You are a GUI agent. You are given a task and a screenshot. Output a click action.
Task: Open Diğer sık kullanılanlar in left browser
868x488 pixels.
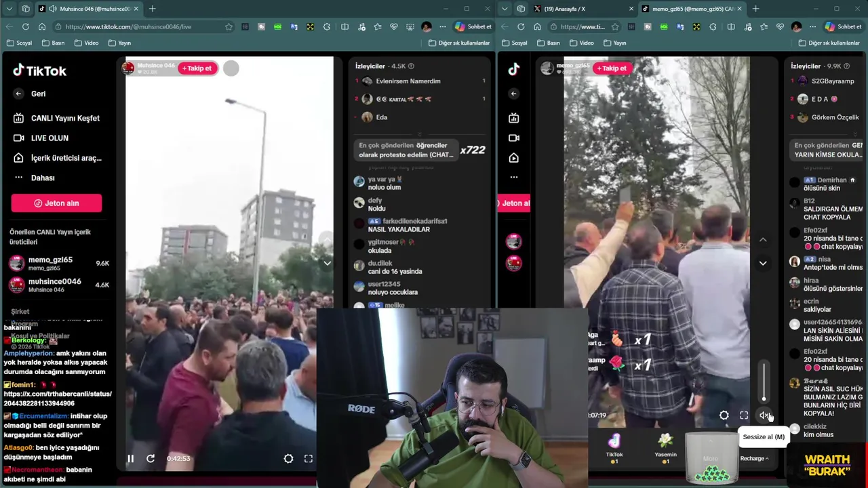(x=458, y=43)
